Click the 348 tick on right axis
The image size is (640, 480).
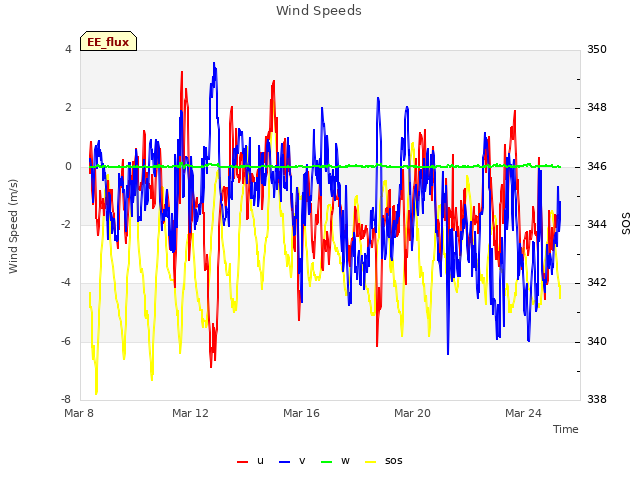(597, 108)
